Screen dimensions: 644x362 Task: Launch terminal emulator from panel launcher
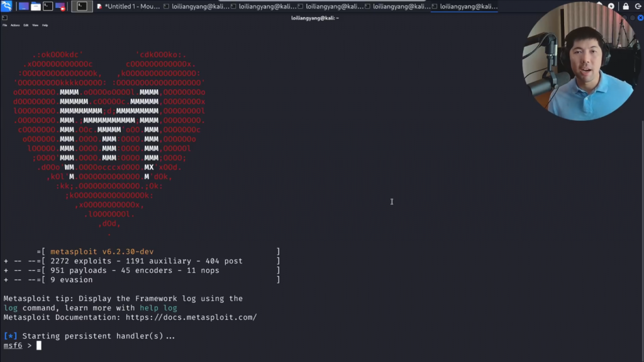[48, 6]
